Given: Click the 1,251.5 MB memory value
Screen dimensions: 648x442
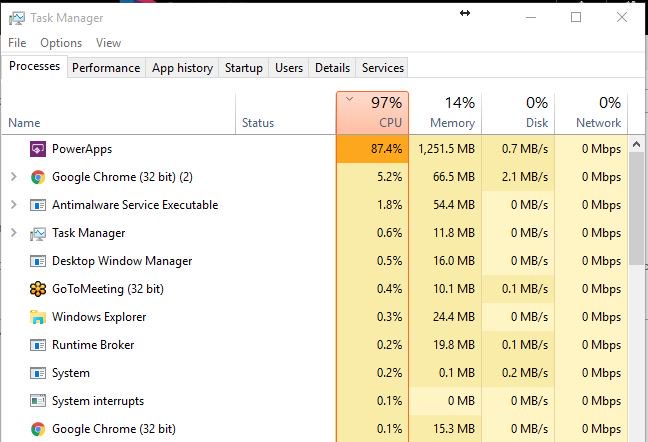Looking at the screenshot, I should pos(446,149).
